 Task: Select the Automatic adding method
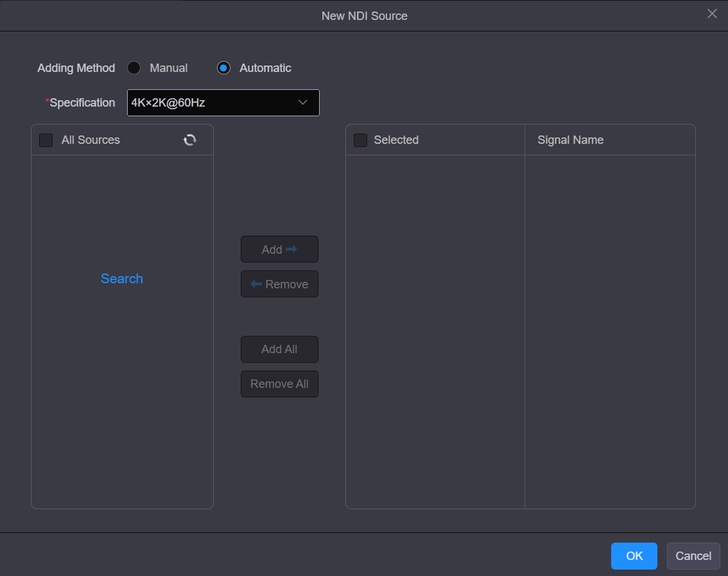click(223, 67)
